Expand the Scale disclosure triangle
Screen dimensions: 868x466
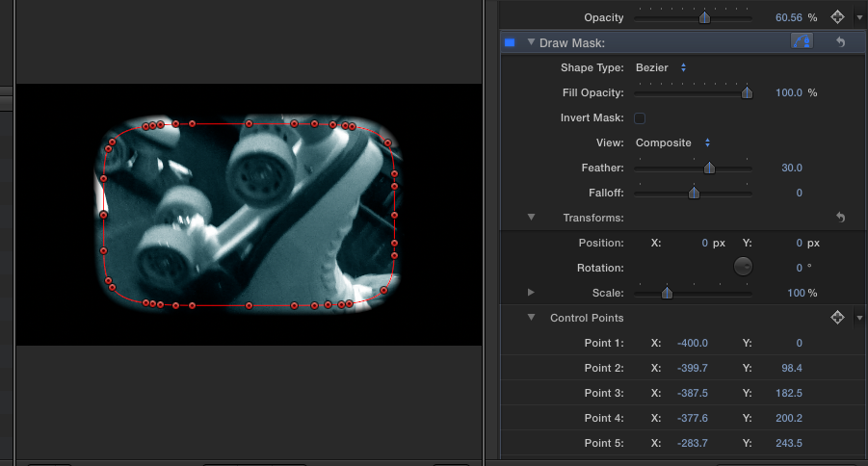(531, 293)
